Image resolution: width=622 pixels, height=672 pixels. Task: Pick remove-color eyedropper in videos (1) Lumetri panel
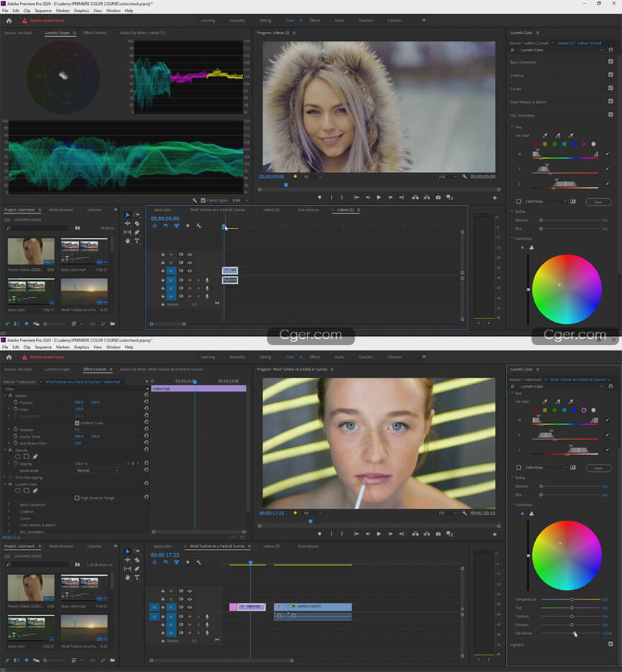pyautogui.click(x=570, y=135)
